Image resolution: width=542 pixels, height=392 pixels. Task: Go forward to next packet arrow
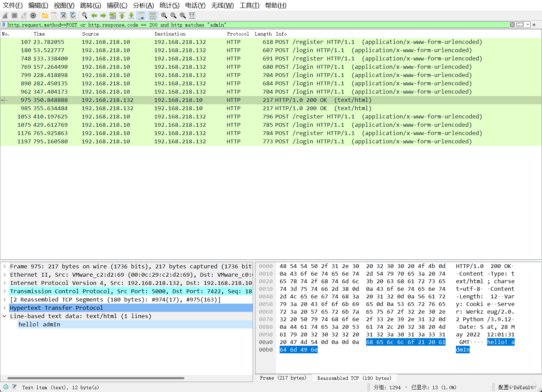point(103,16)
